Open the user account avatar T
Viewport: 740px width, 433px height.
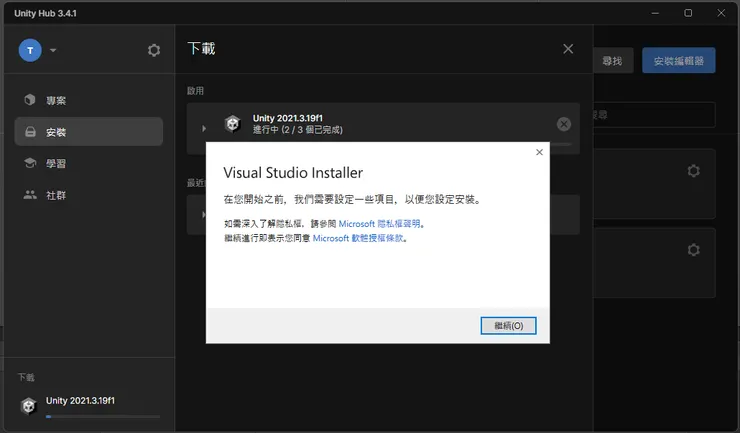coord(30,50)
